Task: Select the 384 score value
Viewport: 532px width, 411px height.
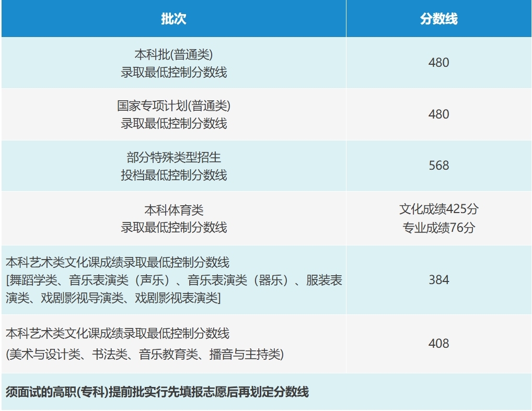Action: click(x=438, y=280)
